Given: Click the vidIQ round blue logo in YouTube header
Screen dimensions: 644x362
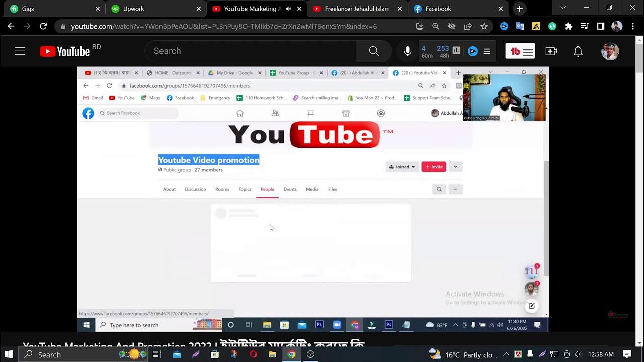Looking at the screenshot, I should [x=472, y=51].
